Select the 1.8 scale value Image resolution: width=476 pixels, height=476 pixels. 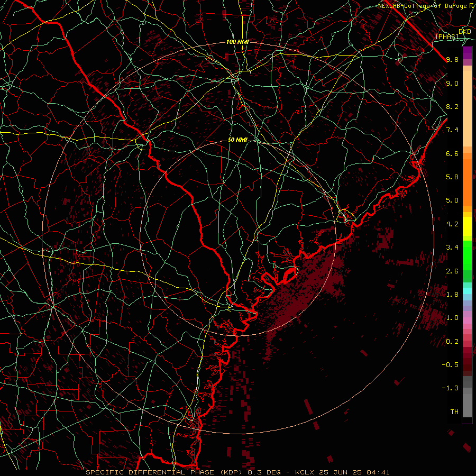[452, 295]
